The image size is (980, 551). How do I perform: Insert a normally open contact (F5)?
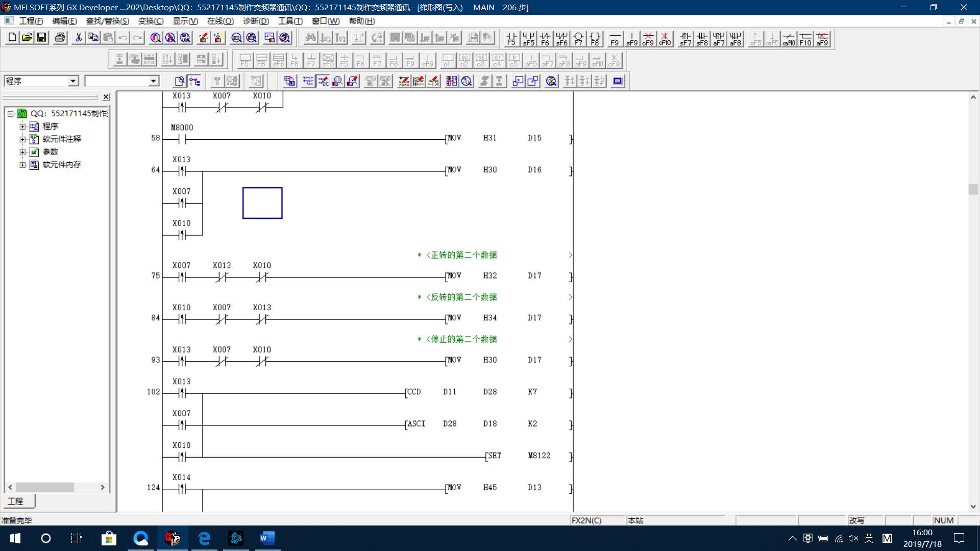tap(511, 39)
